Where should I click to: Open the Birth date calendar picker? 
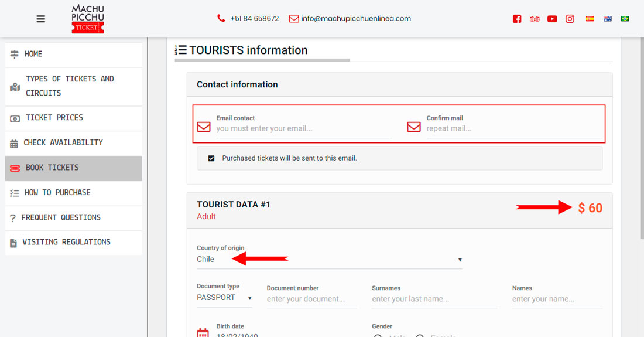[x=203, y=333]
